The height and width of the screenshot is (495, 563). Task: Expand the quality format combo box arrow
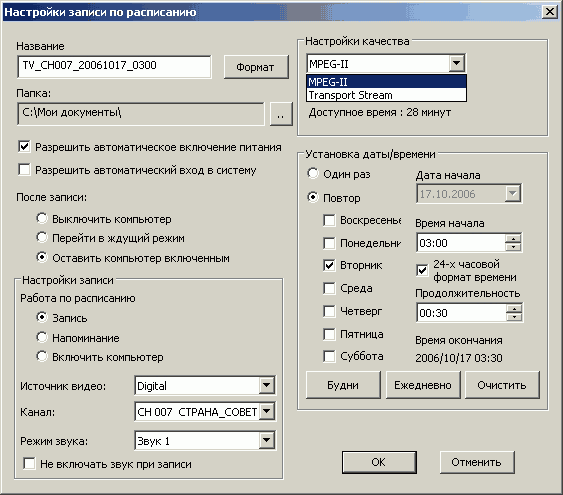point(456,64)
